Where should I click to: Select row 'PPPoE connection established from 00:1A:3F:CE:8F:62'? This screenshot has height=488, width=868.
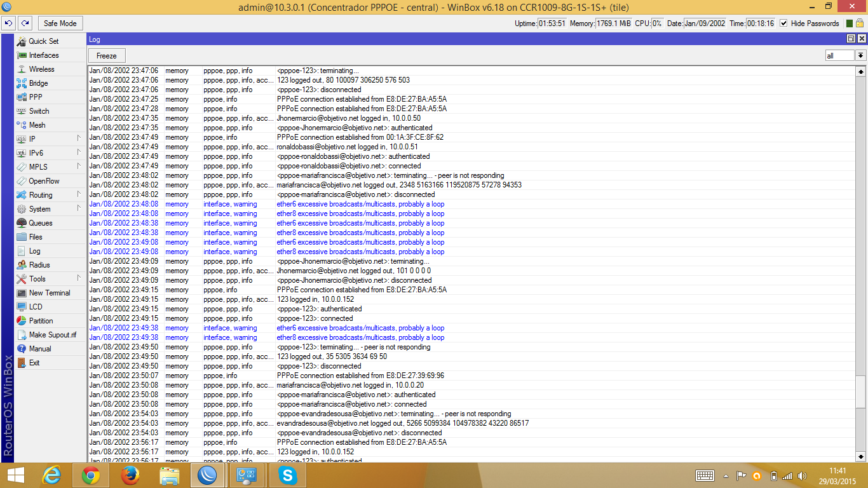[x=472, y=137]
